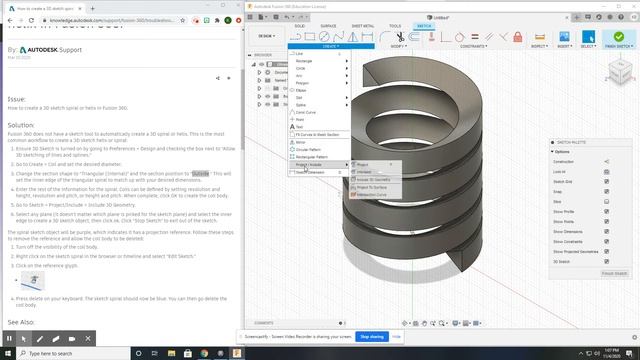Select the Fillet tool in Modify group
640x360 pixels.
[x=384, y=37]
